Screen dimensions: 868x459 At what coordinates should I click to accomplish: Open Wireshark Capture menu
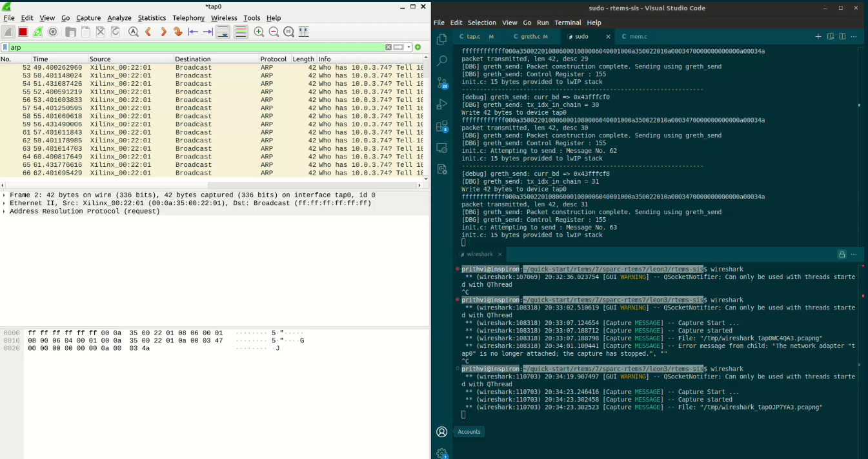[88, 18]
